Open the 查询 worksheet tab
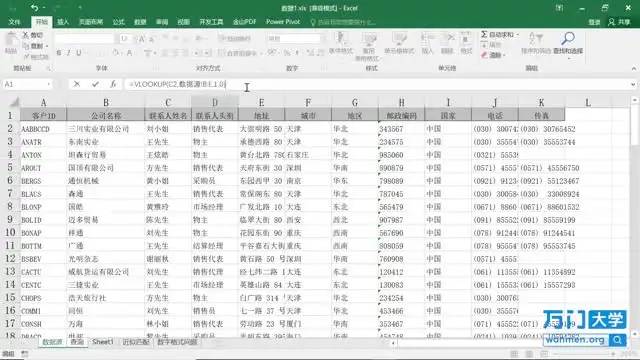Image resolution: width=640 pixels, height=360 pixels. (77, 342)
